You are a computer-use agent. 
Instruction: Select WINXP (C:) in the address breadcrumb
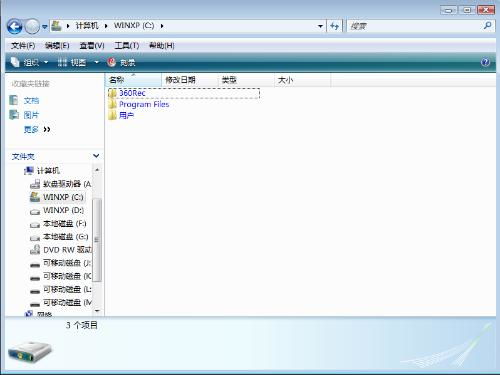tap(134, 26)
